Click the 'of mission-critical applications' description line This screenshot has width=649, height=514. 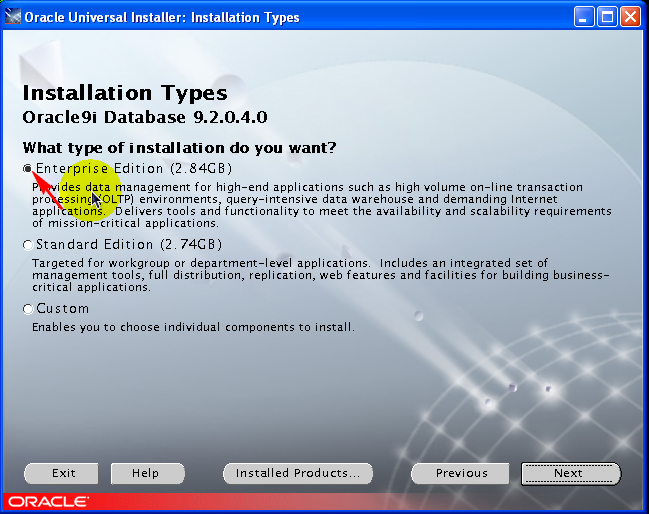(125, 223)
